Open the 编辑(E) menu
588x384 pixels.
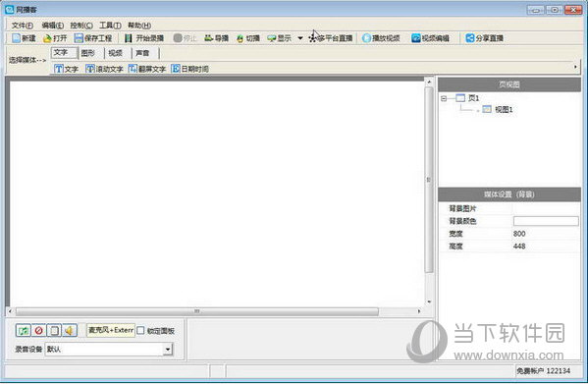point(52,26)
